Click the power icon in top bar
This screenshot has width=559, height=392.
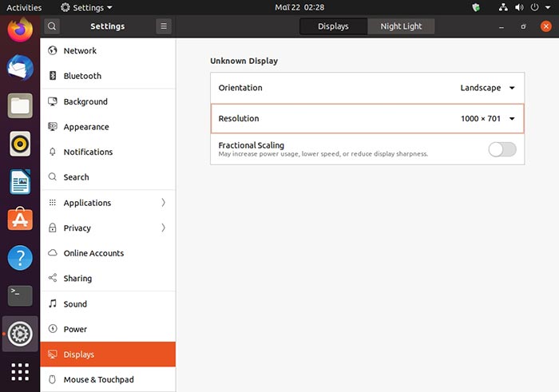[534, 7]
